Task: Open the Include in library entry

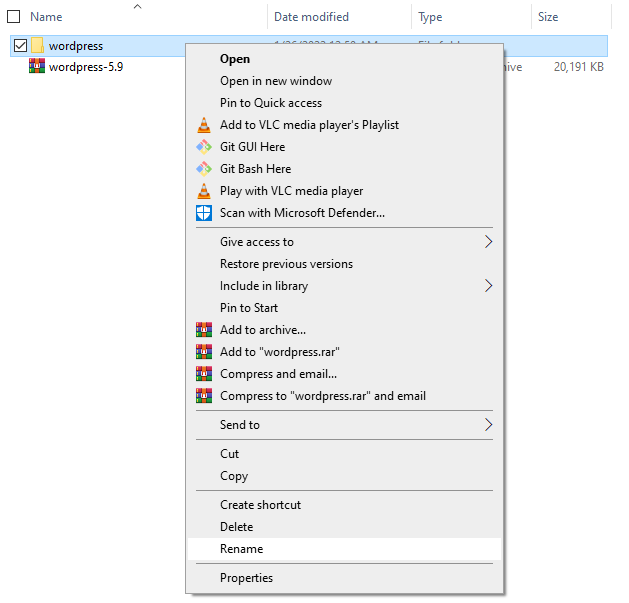Action: pyautogui.click(x=344, y=286)
